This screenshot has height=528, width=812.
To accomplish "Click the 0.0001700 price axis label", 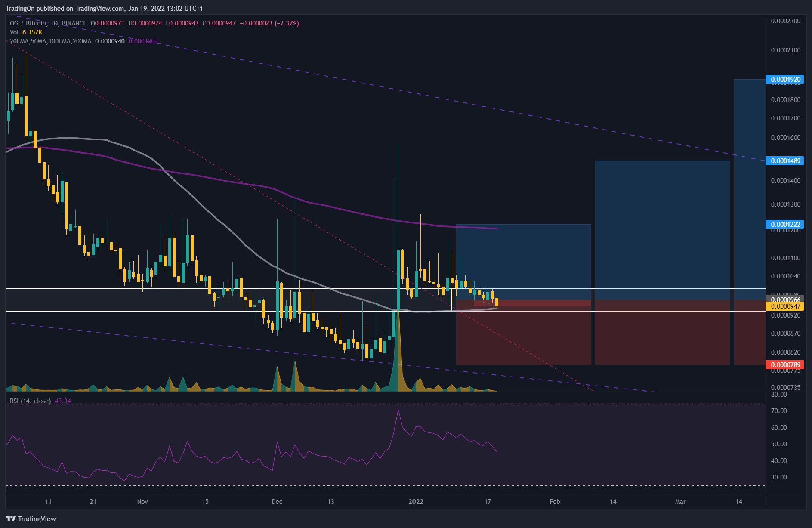I will click(x=786, y=118).
